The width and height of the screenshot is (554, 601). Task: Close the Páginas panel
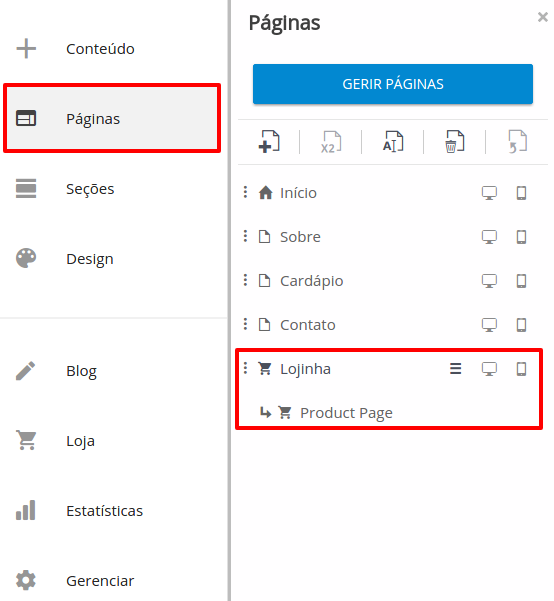click(542, 17)
